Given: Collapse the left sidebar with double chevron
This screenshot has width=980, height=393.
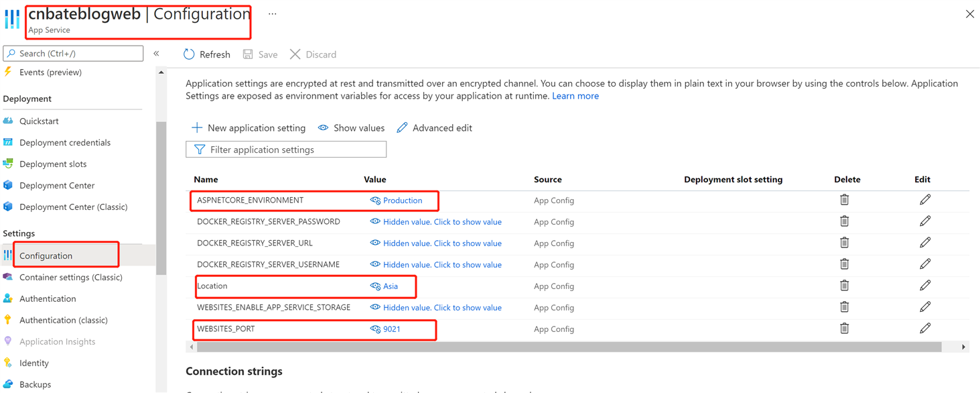Looking at the screenshot, I should point(156,54).
